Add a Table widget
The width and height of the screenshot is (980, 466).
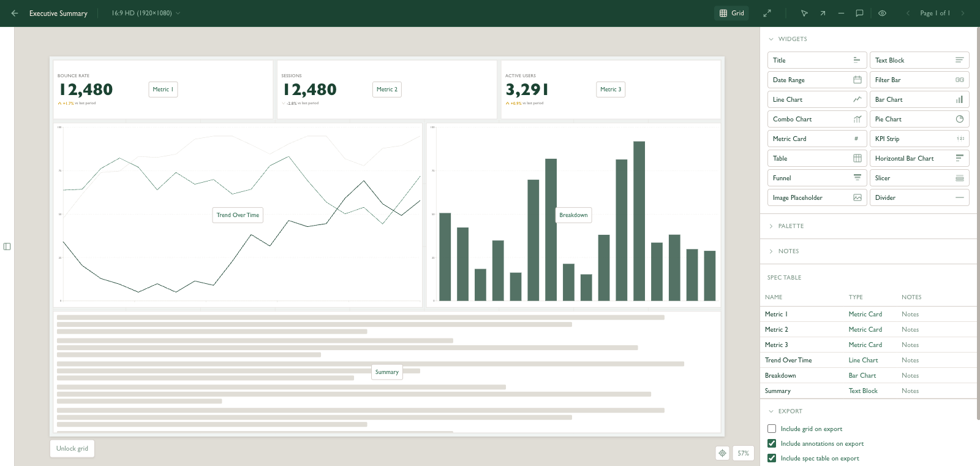pos(817,158)
